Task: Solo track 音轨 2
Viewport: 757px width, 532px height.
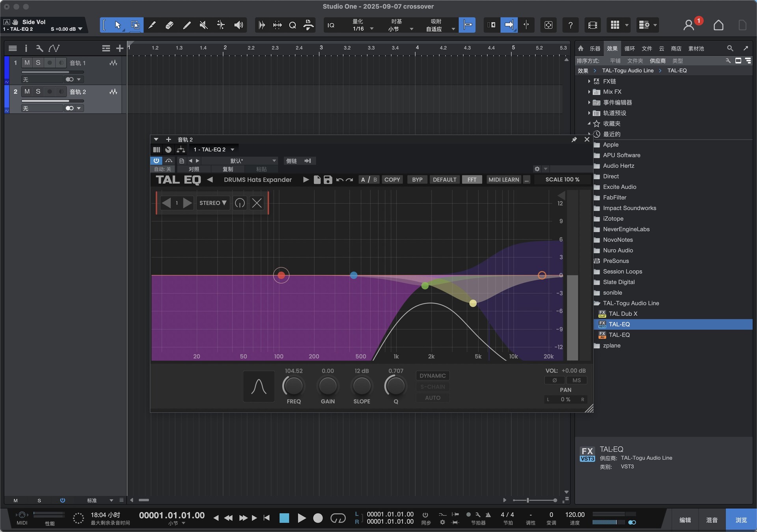Action: point(38,91)
